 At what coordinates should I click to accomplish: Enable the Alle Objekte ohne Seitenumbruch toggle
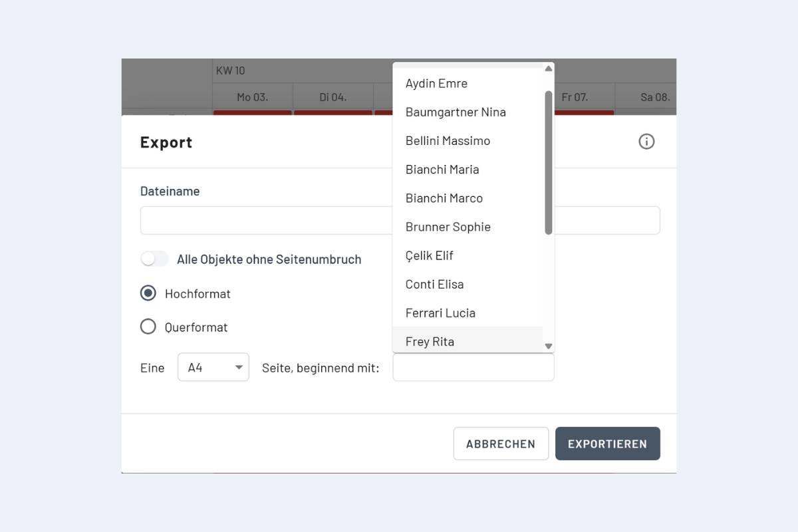coord(154,259)
